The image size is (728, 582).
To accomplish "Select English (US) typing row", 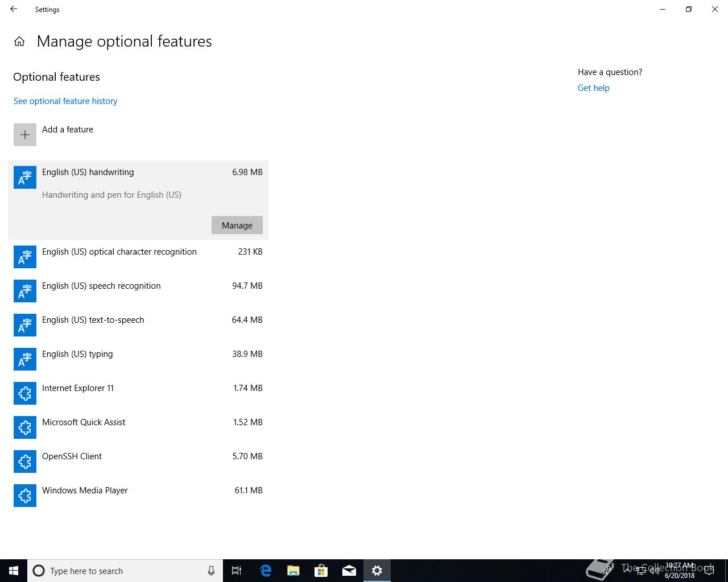I will point(138,359).
